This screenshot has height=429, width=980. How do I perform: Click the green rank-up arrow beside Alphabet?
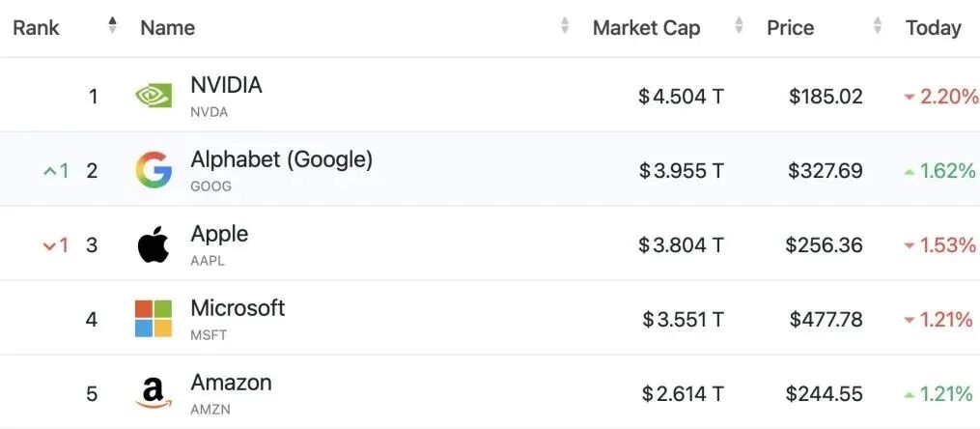[50, 171]
